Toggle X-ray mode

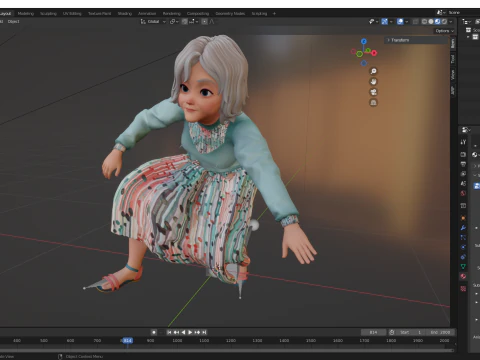pos(415,22)
